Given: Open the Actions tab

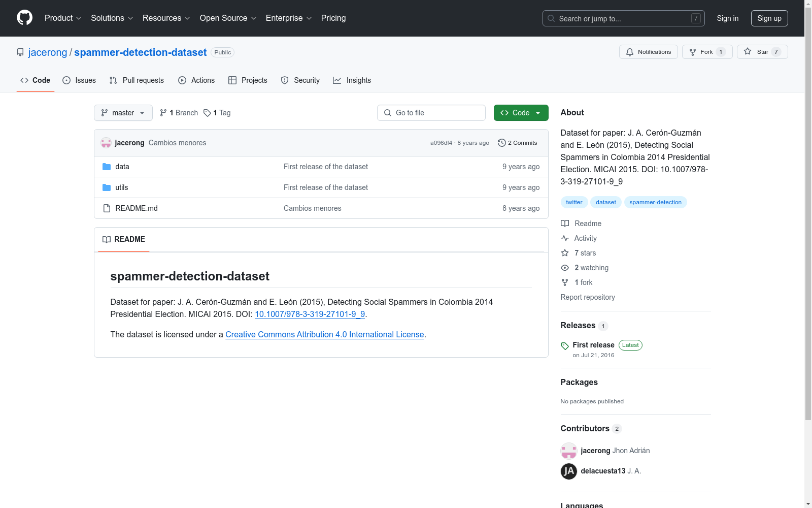Looking at the screenshot, I should (196, 80).
